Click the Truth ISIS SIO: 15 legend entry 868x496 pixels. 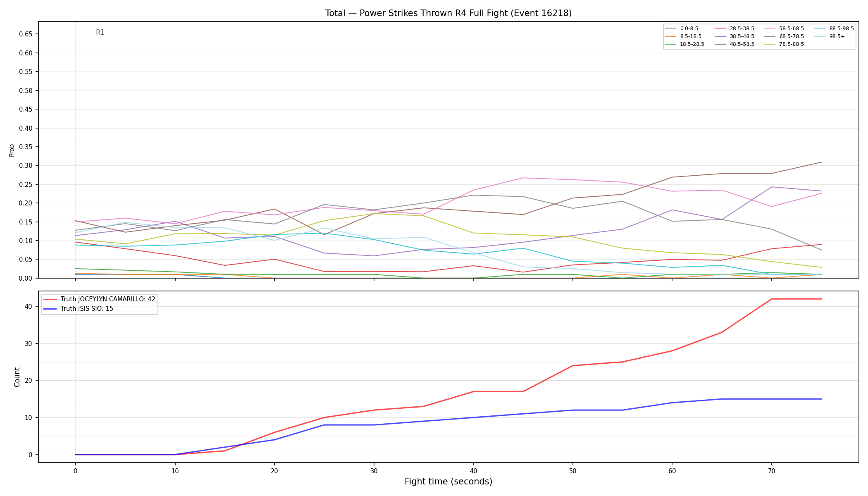click(78, 309)
